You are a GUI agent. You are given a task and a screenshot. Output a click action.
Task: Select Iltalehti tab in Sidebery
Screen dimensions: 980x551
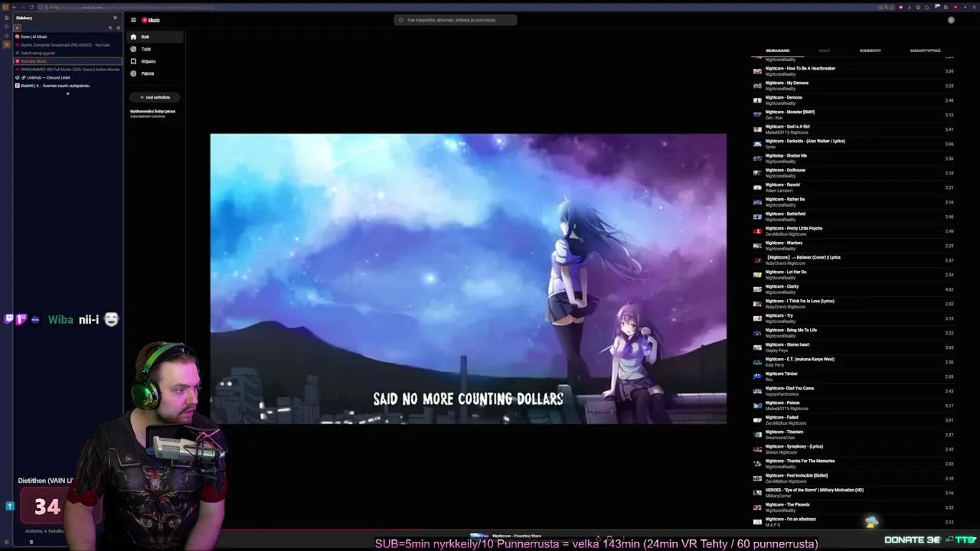tap(68, 86)
